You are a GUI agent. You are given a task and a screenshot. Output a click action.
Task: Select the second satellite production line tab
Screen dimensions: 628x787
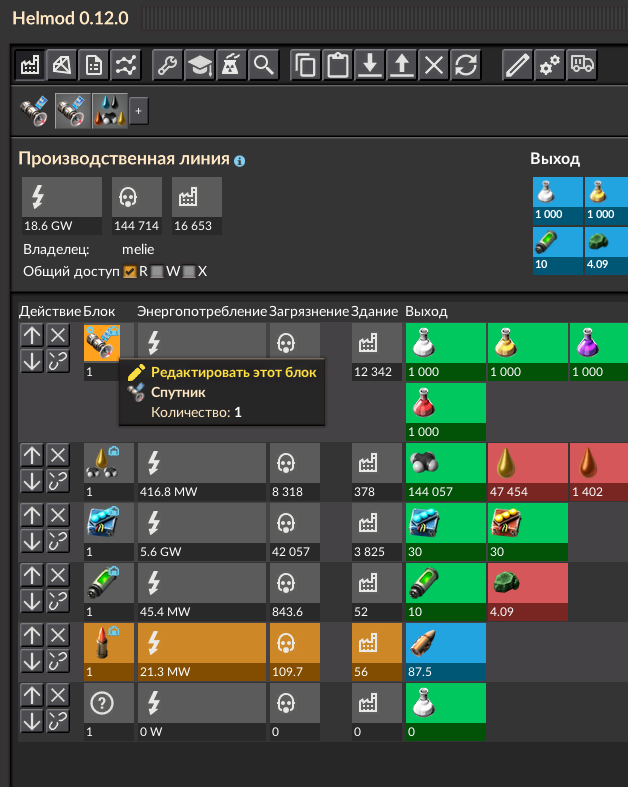click(x=73, y=111)
